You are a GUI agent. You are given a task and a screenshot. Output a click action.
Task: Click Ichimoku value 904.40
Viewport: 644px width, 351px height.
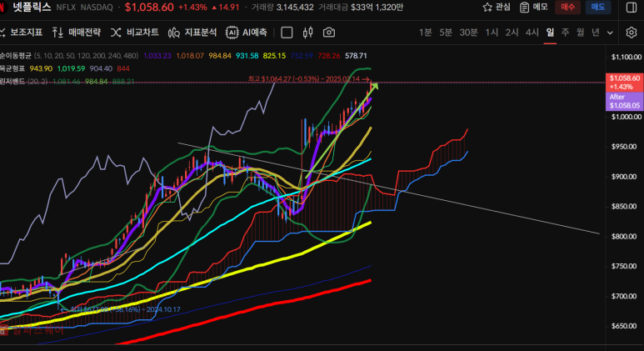101,68
